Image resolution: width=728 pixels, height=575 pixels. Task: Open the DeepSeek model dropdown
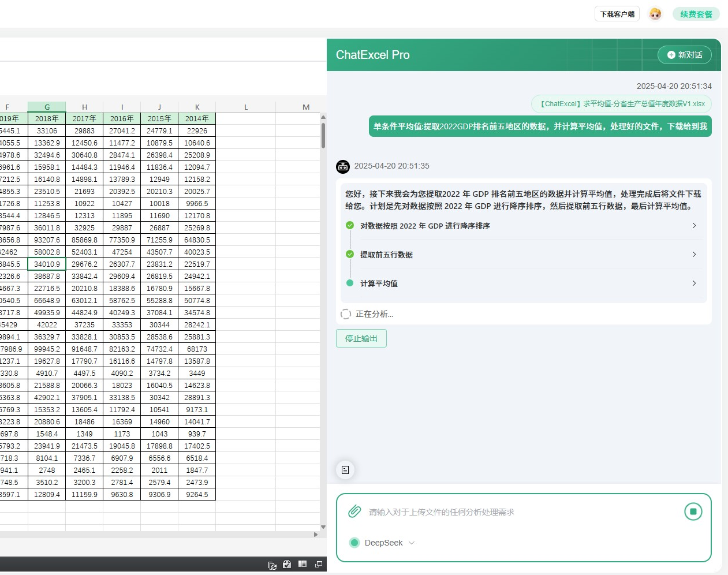382,543
